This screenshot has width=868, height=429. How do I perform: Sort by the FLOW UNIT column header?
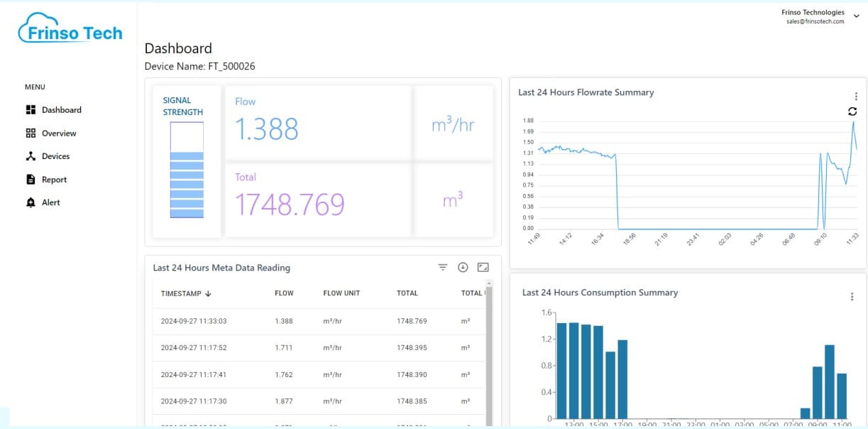(x=341, y=293)
